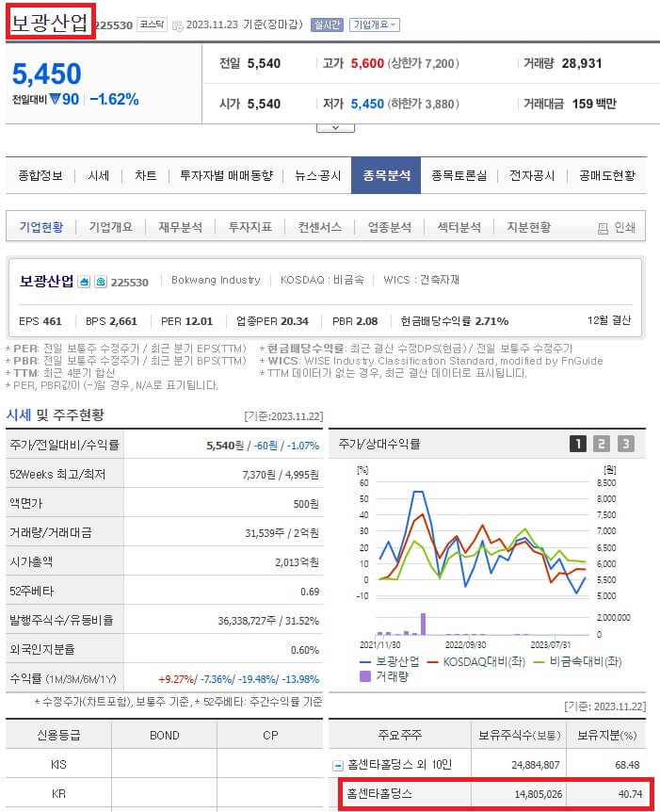
Task: Click the 거래량 value 28,931
Action: tap(581, 64)
